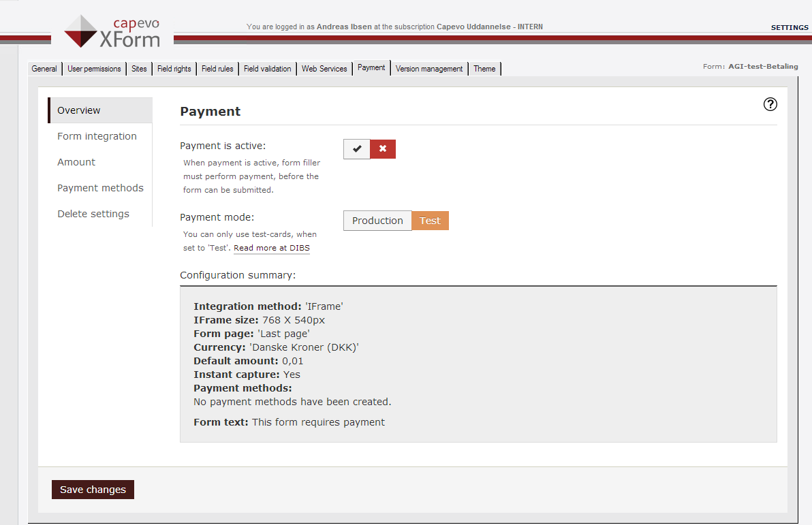Viewport: 812px width, 525px height.
Task: Open the Sites tab
Action: coord(139,69)
